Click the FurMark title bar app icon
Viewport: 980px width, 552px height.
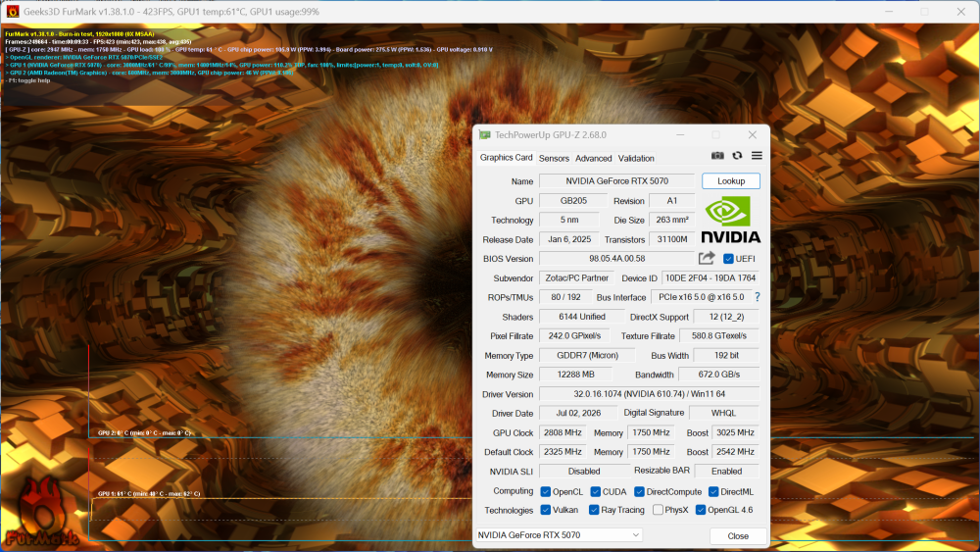pos(12,11)
